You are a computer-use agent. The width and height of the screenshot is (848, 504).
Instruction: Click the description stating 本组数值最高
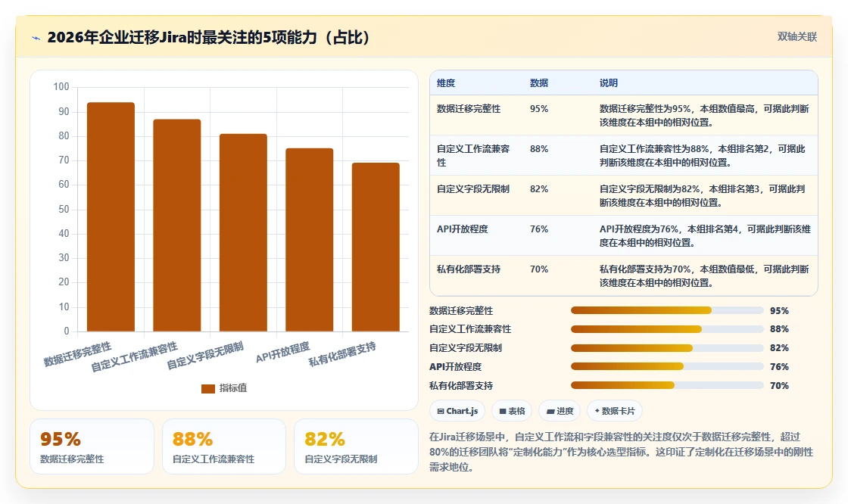pyautogui.click(x=704, y=115)
